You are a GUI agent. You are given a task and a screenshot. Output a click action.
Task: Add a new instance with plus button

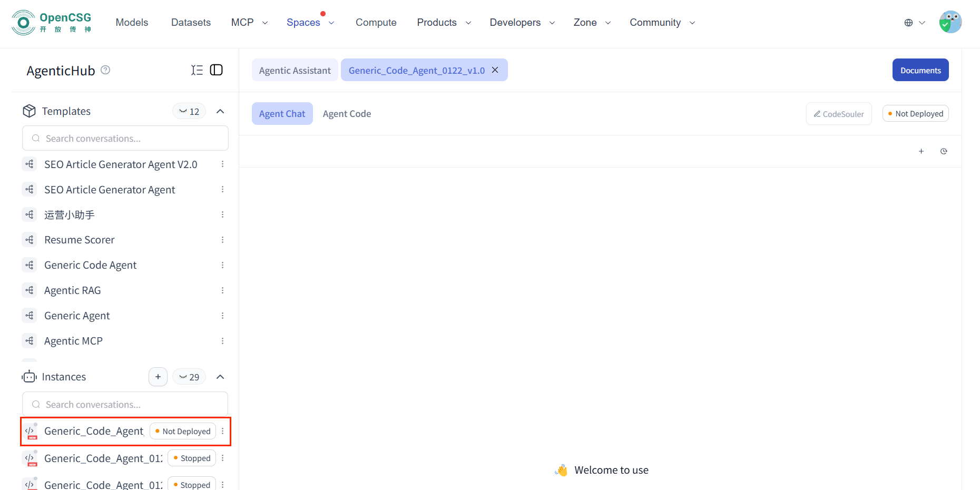point(158,377)
